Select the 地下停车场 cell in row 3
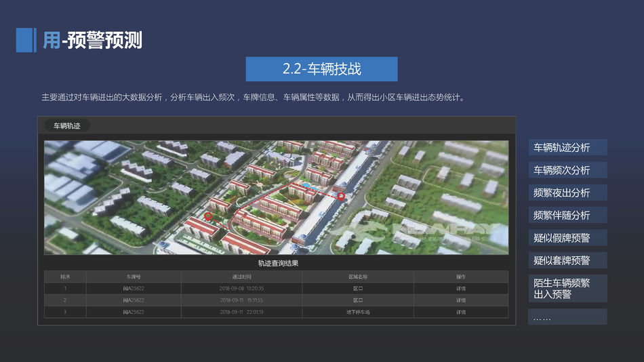644x362 pixels. coord(358,313)
